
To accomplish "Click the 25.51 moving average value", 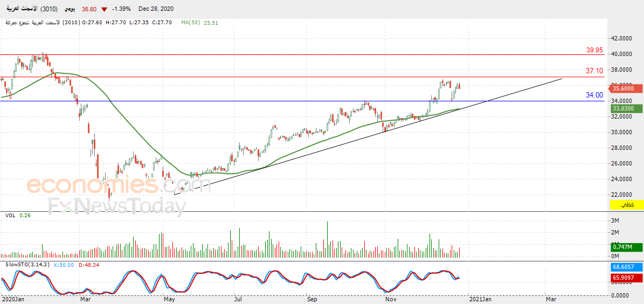I will (x=211, y=23).
